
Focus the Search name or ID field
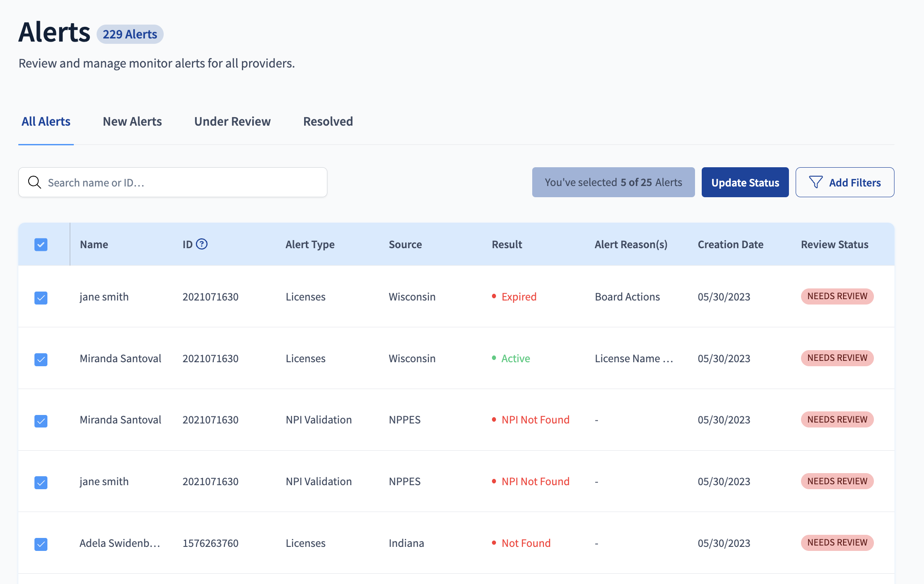click(x=173, y=182)
